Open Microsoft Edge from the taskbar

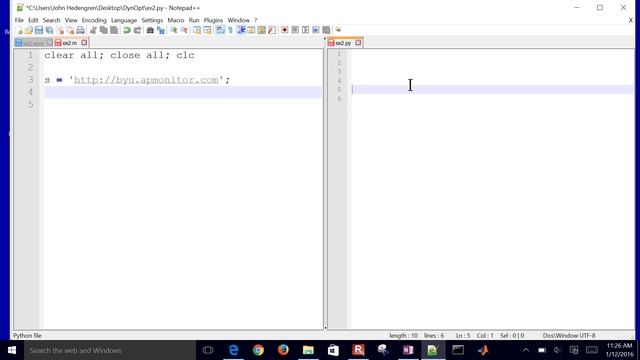pyautogui.click(x=233, y=350)
